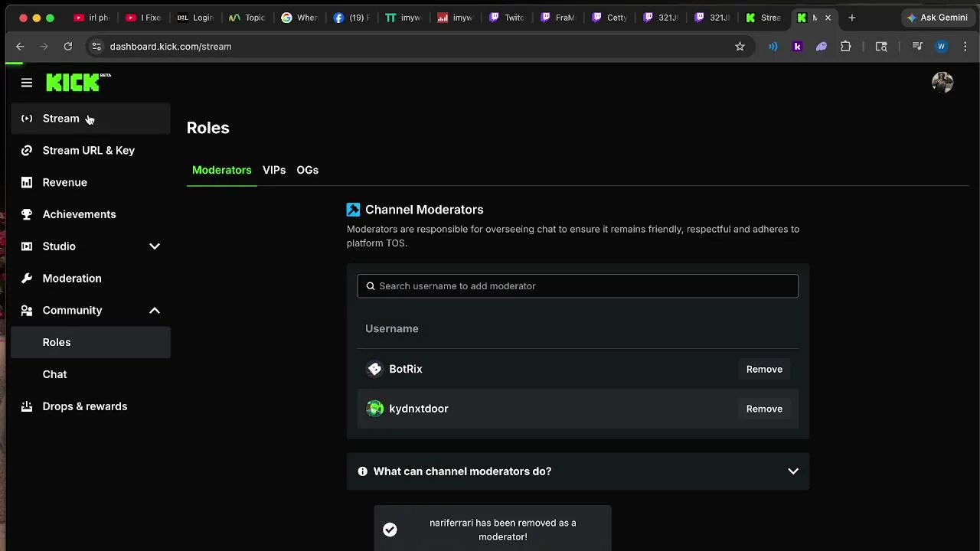Collapse the Community sidebar section
980x551 pixels.
point(154,311)
